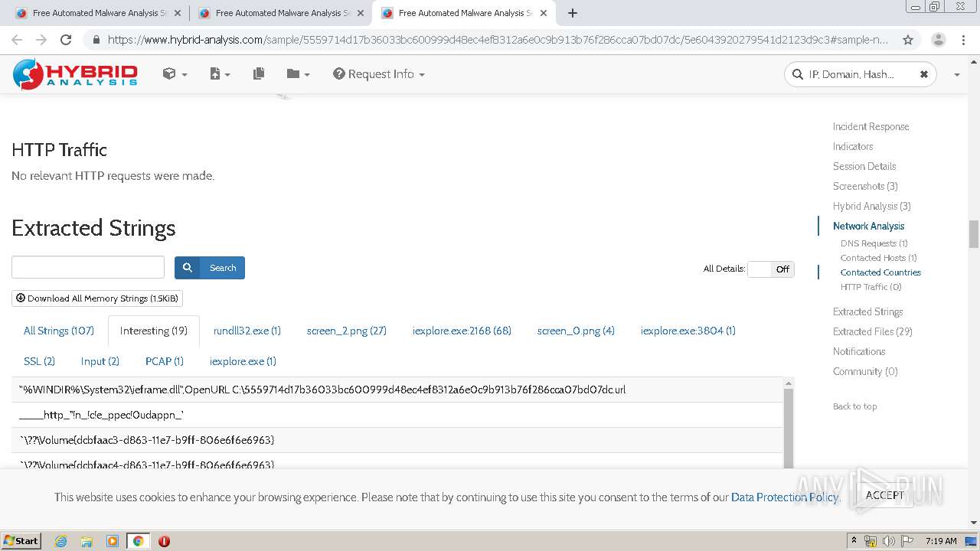
Task: Toggle the All Details switch
Action: [771, 269]
